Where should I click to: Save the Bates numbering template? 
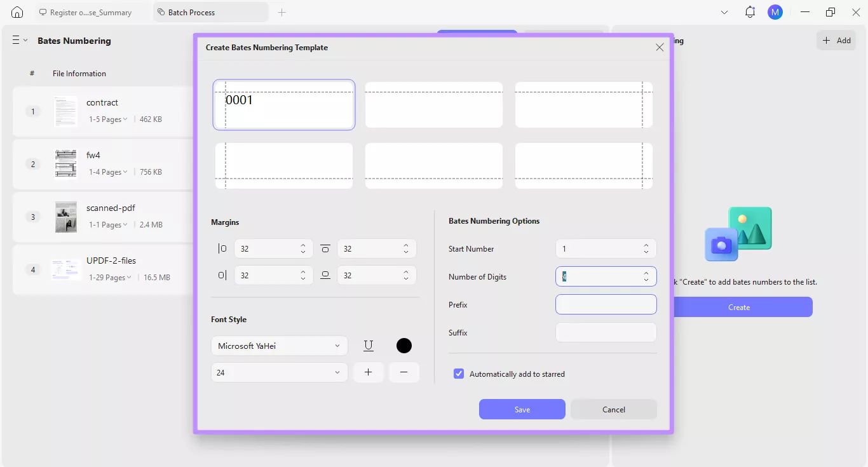click(x=522, y=409)
